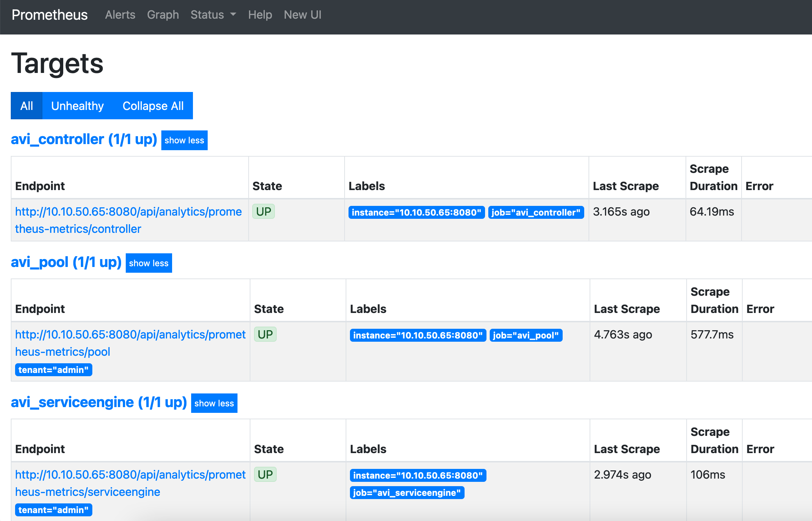Click the Collapse All button
This screenshot has width=812, height=521.
click(x=153, y=106)
